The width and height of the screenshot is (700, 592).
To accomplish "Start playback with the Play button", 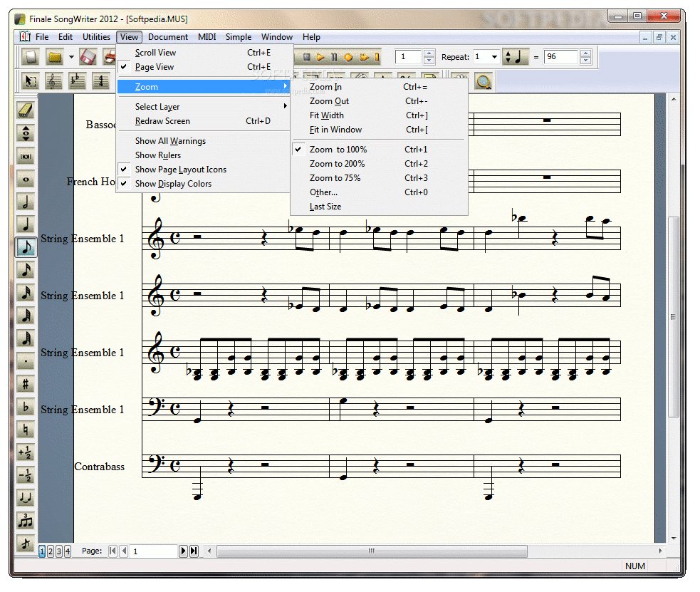I will point(320,57).
